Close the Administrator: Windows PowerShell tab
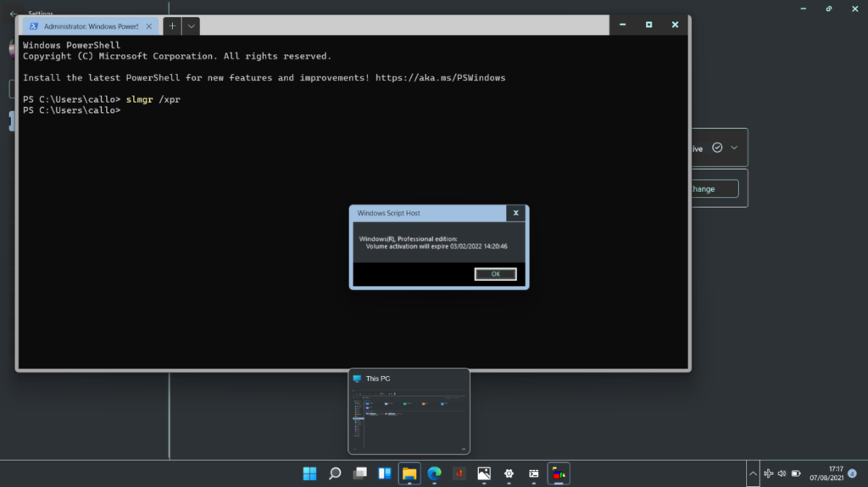This screenshot has width=868, height=487. pyautogui.click(x=149, y=26)
